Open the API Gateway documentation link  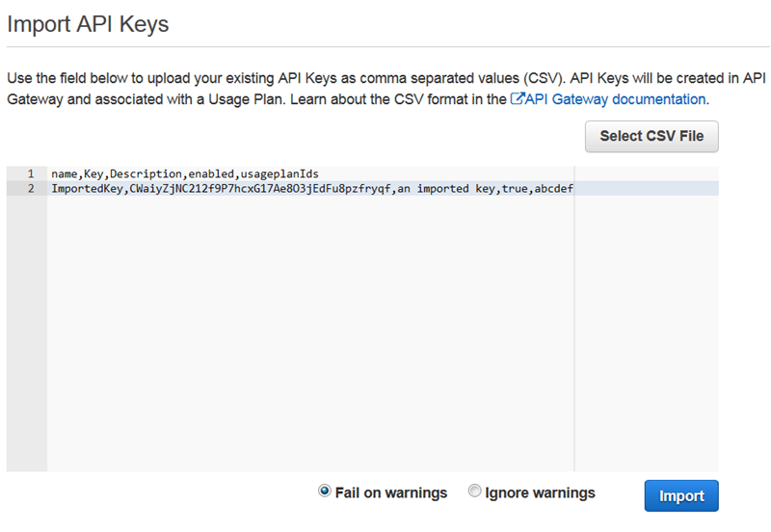pos(615,99)
